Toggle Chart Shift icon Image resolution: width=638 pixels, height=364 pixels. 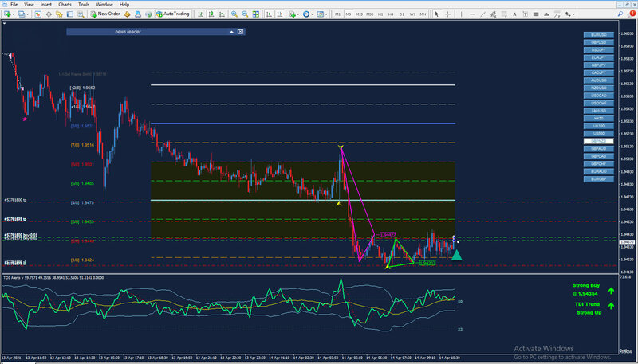[x=280, y=14]
